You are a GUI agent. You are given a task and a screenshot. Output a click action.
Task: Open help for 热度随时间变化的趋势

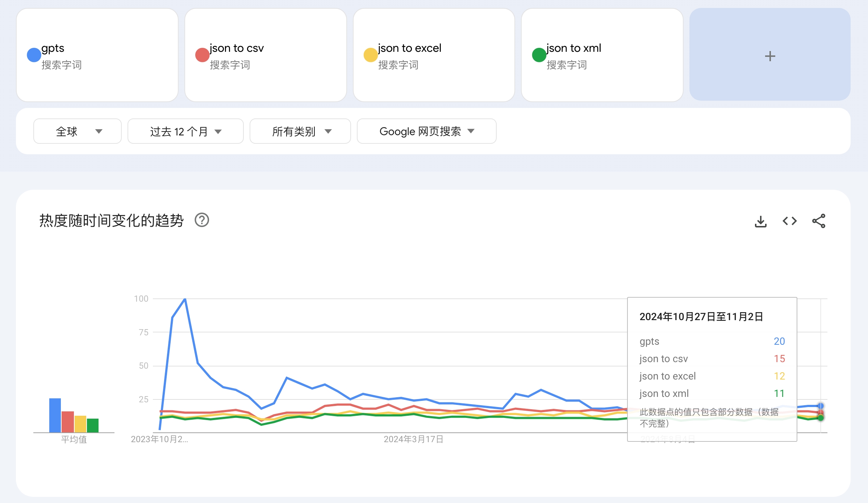[x=201, y=220]
